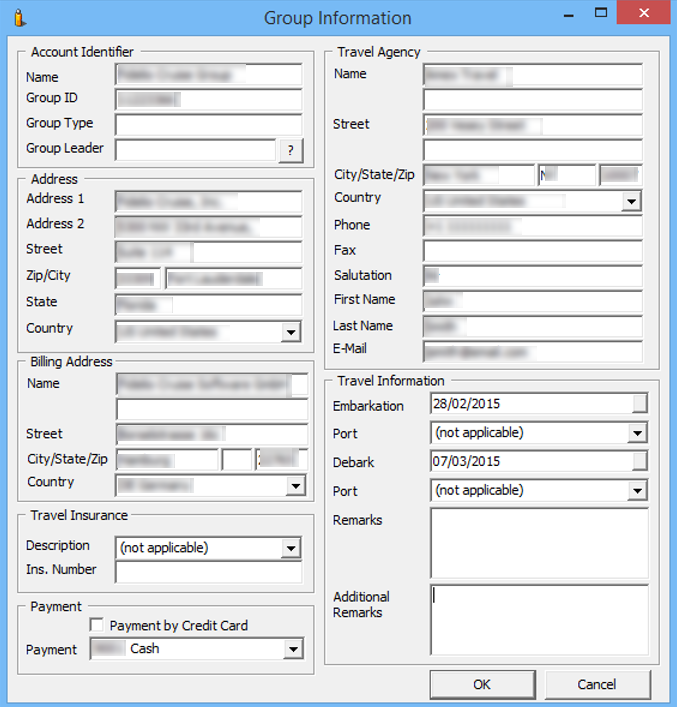The height and width of the screenshot is (707, 677).
Task: Expand the Address Country dropdown
Action: pyautogui.click(x=291, y=333)
